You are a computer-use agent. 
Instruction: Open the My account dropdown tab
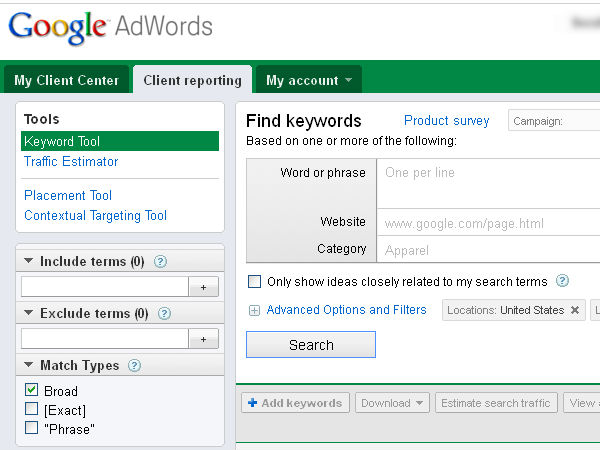[x=308, y=80]
